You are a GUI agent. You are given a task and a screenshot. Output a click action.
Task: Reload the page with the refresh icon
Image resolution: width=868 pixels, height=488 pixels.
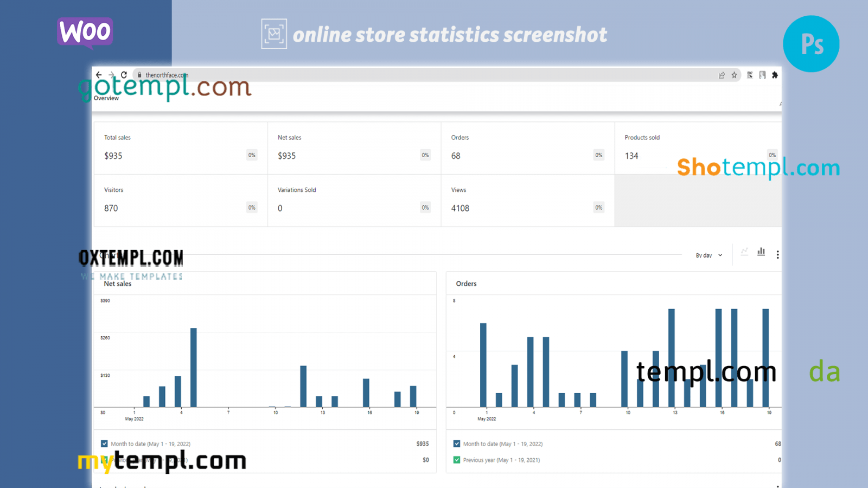pyautogui.click(x=124, y=75)
